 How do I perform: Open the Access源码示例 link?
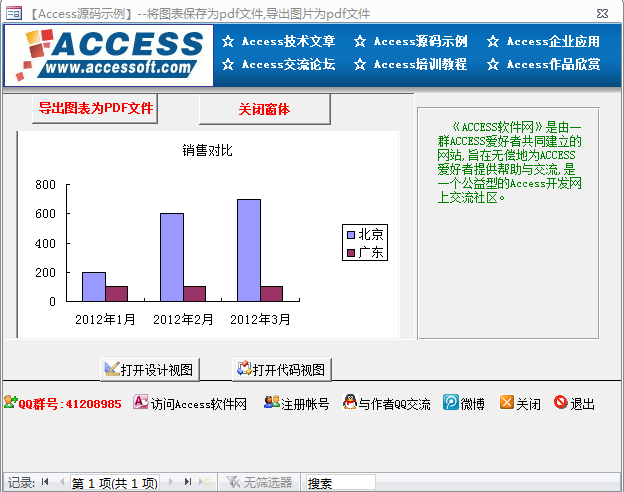(x=421, y=41)
